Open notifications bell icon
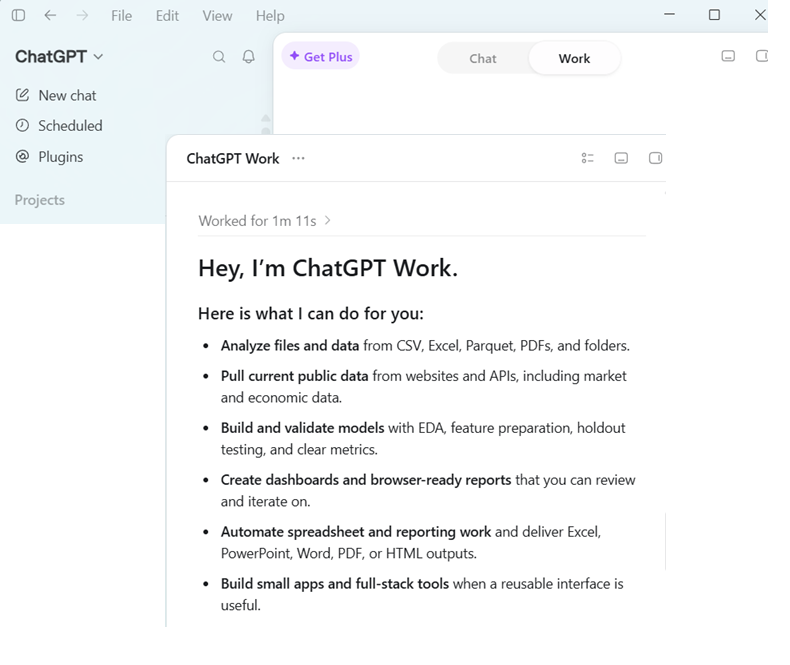Image resolution: width=790 pixels, height=665 pixels. pos(248,56)
